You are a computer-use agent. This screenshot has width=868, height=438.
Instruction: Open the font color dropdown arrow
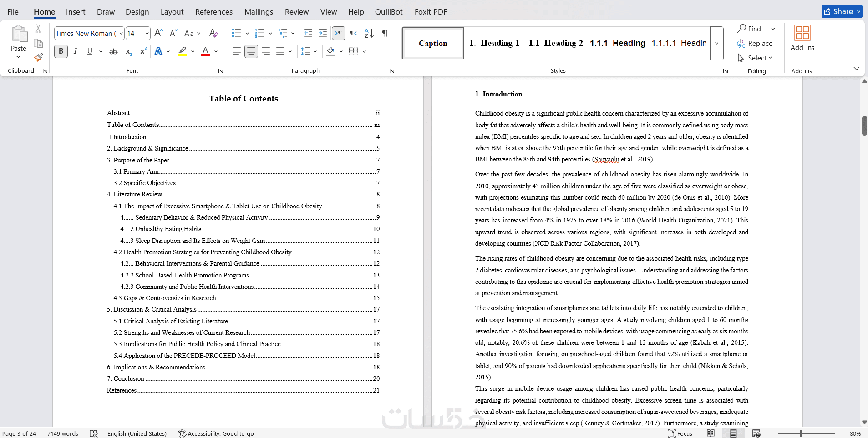click(216, 51)
